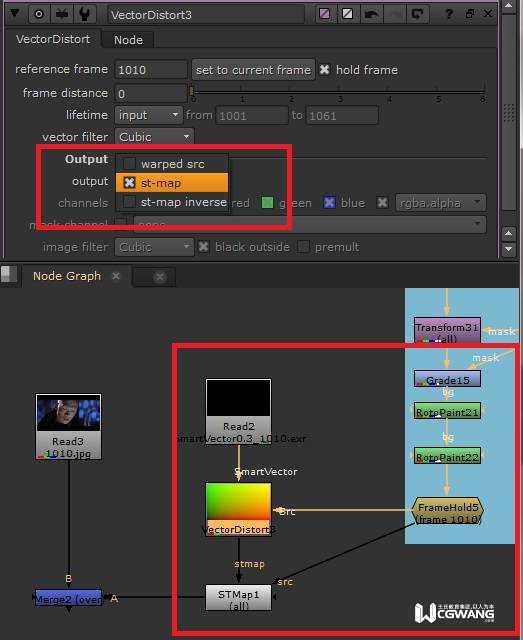The height and width of the screenshot is (640, 523).
Task: Select the RotoPaint22 node
Action: click(x=447, y=456)
